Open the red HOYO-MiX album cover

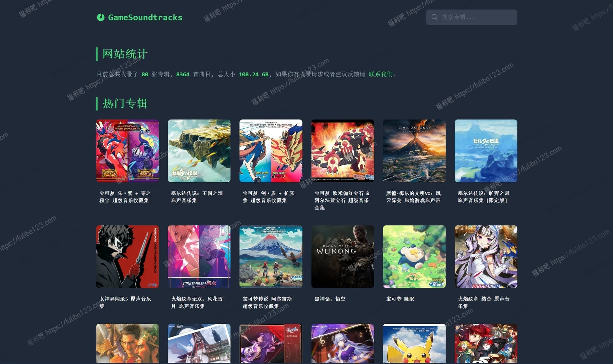pyautogui.click(x=271, y=344)
